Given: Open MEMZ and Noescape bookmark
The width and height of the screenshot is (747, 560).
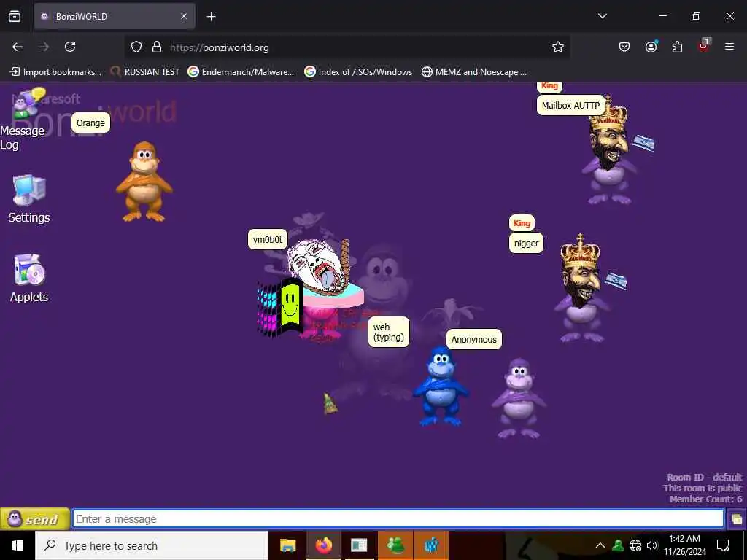Looking at the screenshot, I should [474, 72].
